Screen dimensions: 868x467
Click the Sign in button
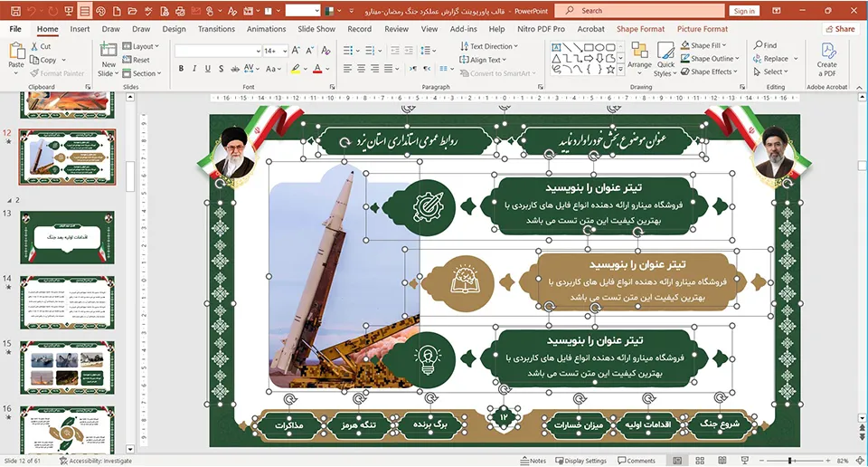tap(744, 11)
